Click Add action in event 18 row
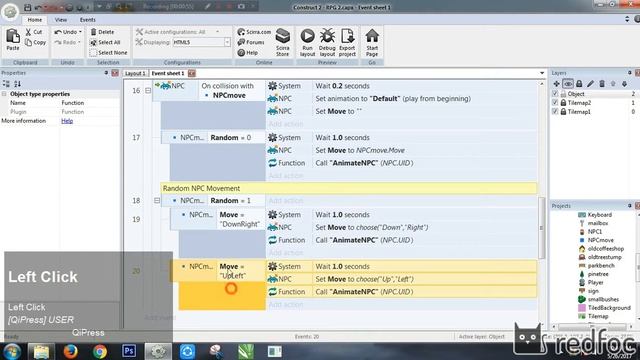This screenshot has height=360, width=640. click(286, 200)
